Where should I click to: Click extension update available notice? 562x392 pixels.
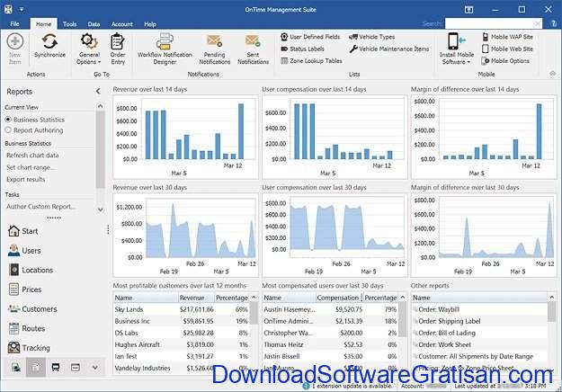pyautogui.click(x=348, y=386)
